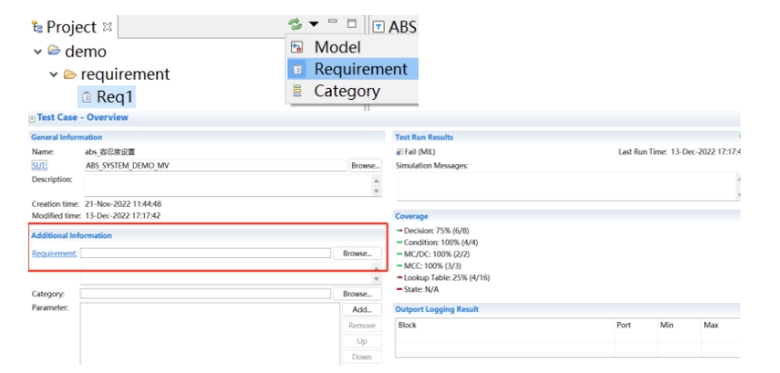Screen dimensions: 780x373
Task: Collapse the requirement folder node
Action: click(54, 75)
